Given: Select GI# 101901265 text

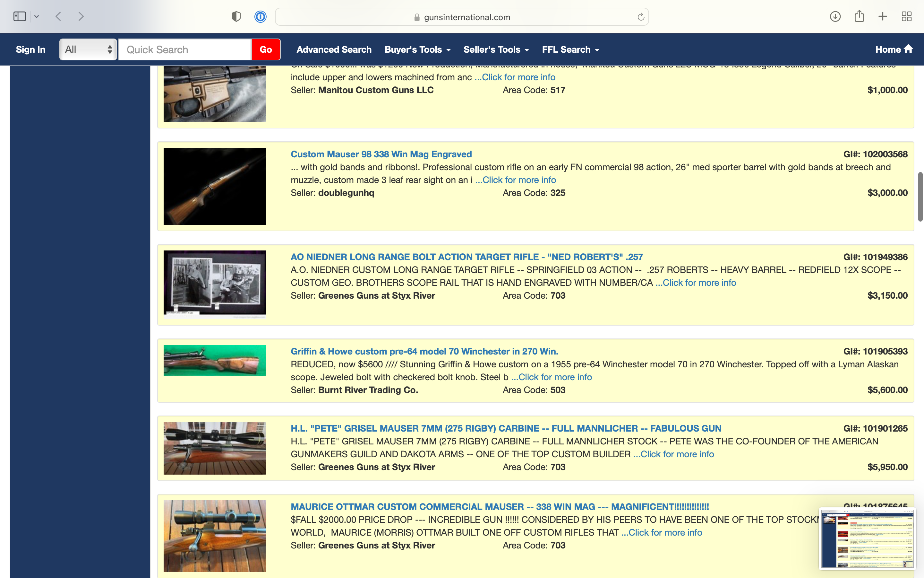Looking at the screenshot, I should coord(876,429).
